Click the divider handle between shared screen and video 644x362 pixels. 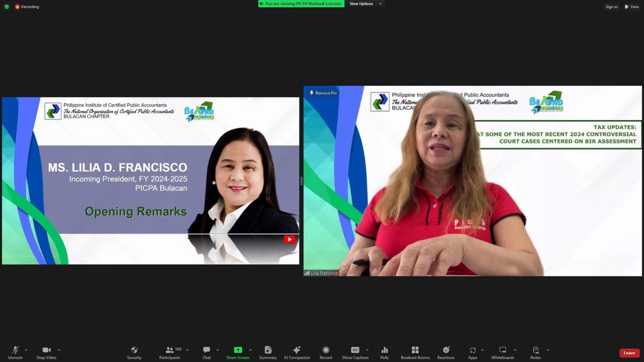pos(301,181)
